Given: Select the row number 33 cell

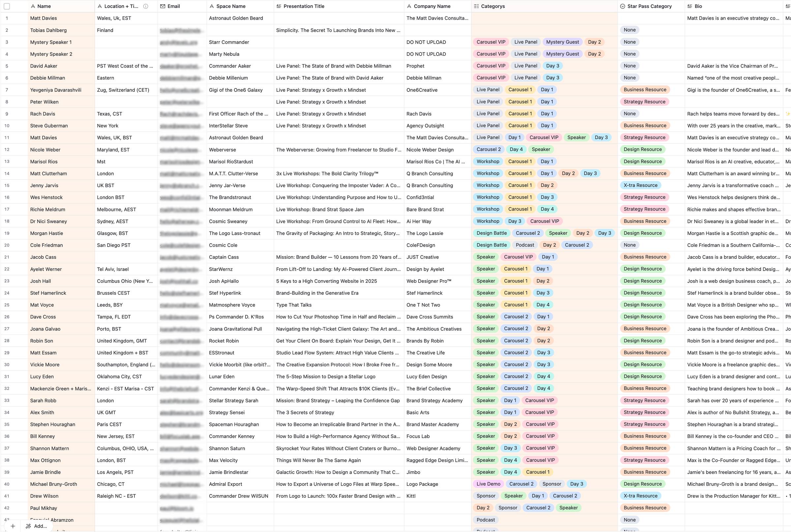Looking at the screenshot, I should (x=7, y=400).
